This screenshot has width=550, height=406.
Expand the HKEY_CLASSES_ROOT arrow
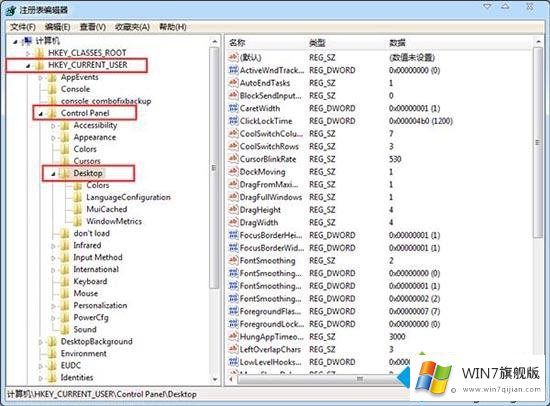pos(28,53)
